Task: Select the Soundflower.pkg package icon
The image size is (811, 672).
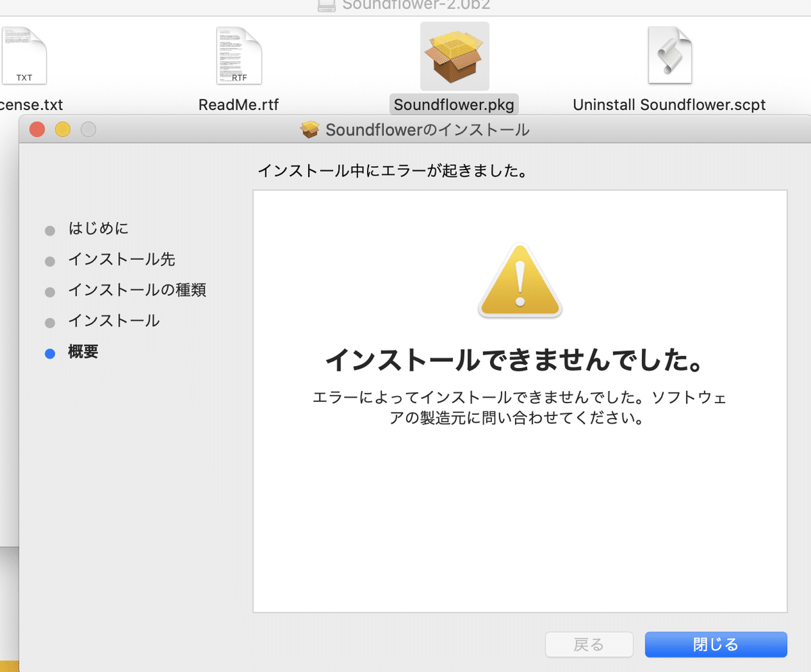Action: tap(454, 56)
